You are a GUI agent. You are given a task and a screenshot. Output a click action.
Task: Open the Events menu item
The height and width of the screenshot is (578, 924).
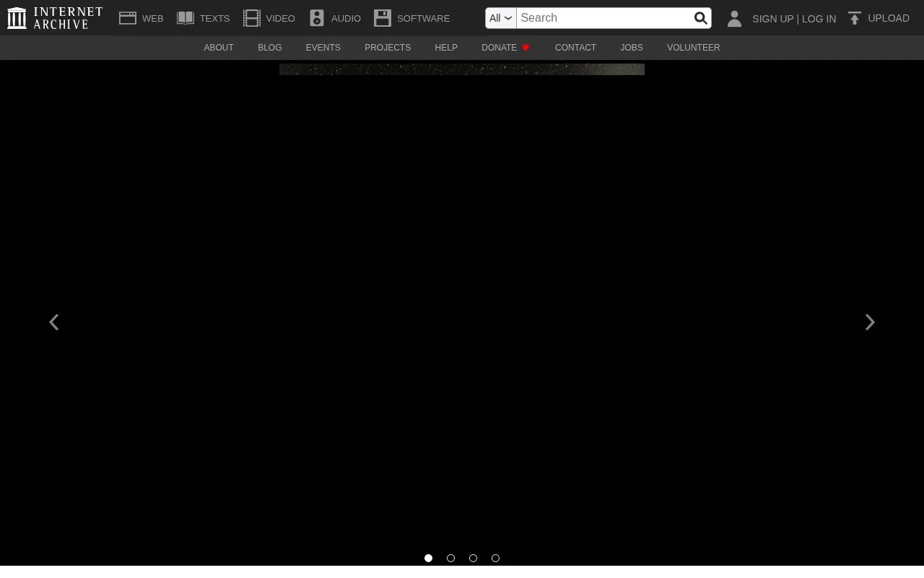[323, 48]
